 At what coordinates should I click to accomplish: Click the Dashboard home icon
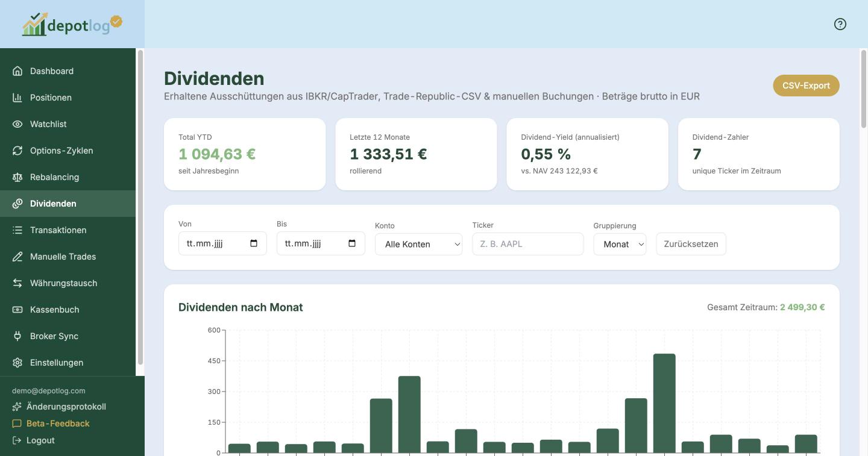(17, 71)
